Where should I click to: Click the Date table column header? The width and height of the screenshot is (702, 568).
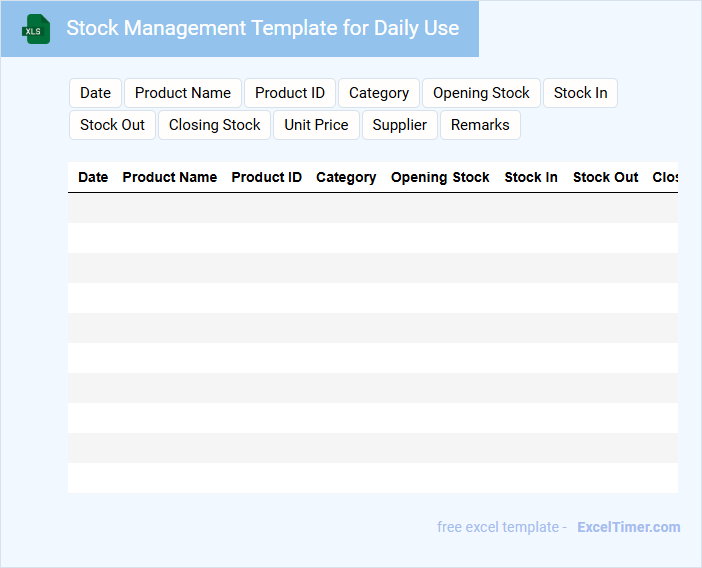click(x=93, y=177)
